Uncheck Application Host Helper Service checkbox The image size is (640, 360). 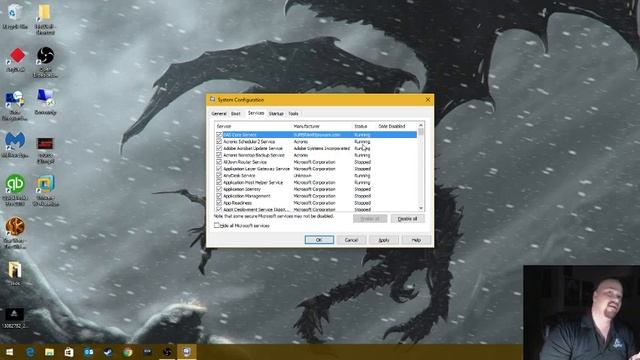click(x=219, y=182)
